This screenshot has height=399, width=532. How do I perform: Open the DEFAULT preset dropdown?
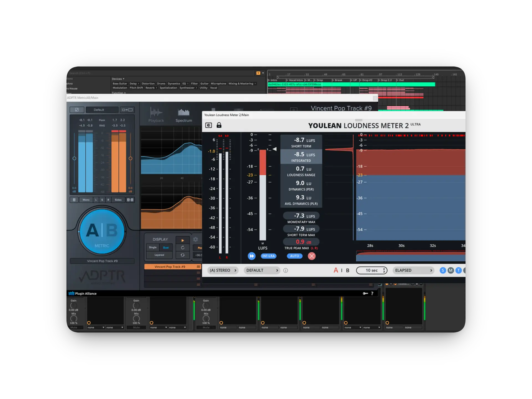[262, 270]
